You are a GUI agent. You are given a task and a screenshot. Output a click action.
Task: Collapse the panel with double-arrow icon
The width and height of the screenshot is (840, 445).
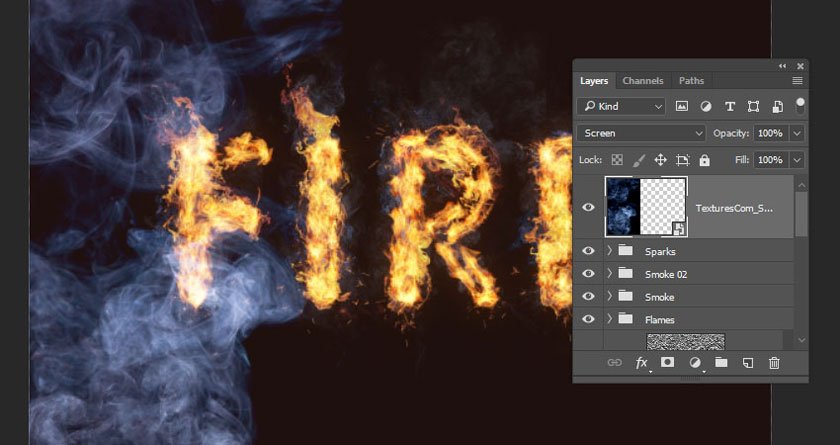[782, 66]
